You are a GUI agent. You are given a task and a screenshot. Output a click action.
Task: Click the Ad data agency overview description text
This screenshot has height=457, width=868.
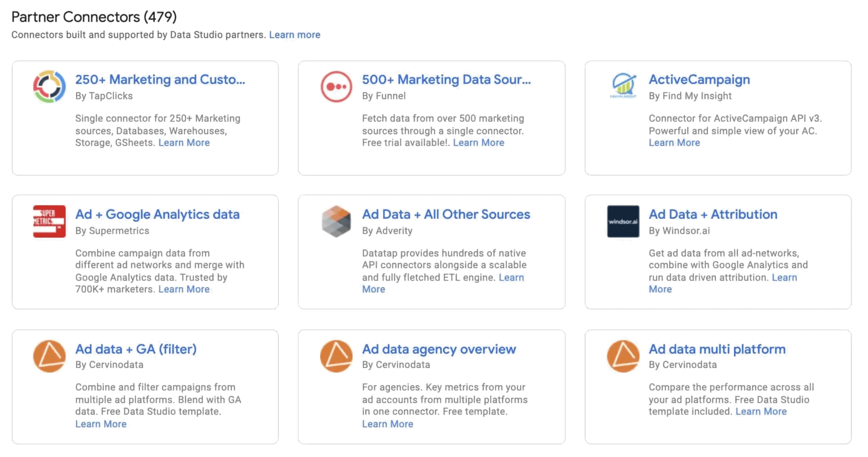pyautogui.click(x=445, y=399)
